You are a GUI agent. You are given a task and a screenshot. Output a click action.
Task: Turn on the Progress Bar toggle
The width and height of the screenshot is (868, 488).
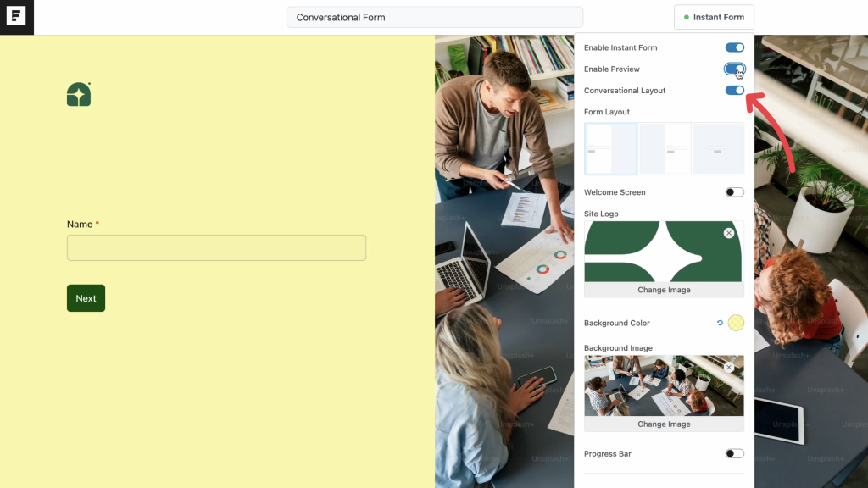733,453
